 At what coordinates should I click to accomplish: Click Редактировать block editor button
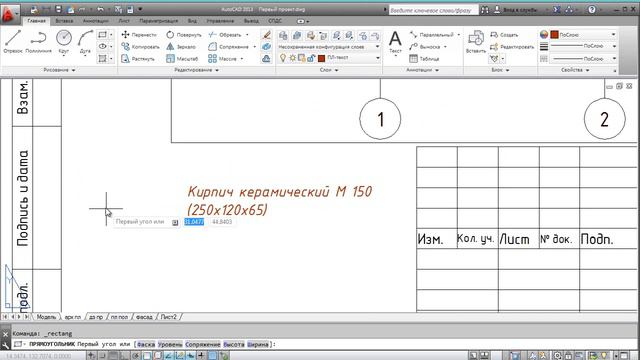[512, 47]
